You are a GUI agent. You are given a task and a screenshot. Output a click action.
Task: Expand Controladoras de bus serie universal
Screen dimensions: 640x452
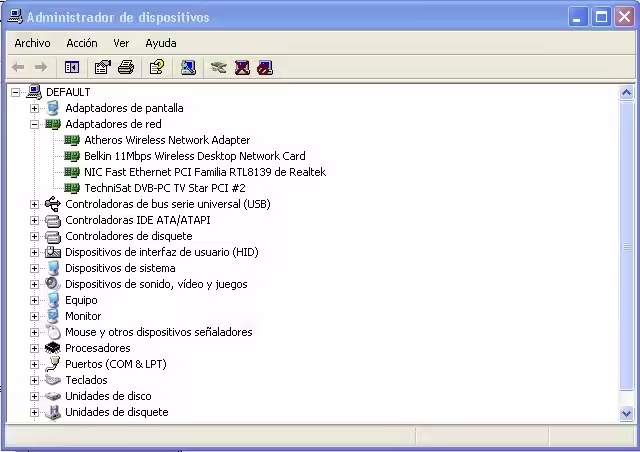(x=35, y=204)
